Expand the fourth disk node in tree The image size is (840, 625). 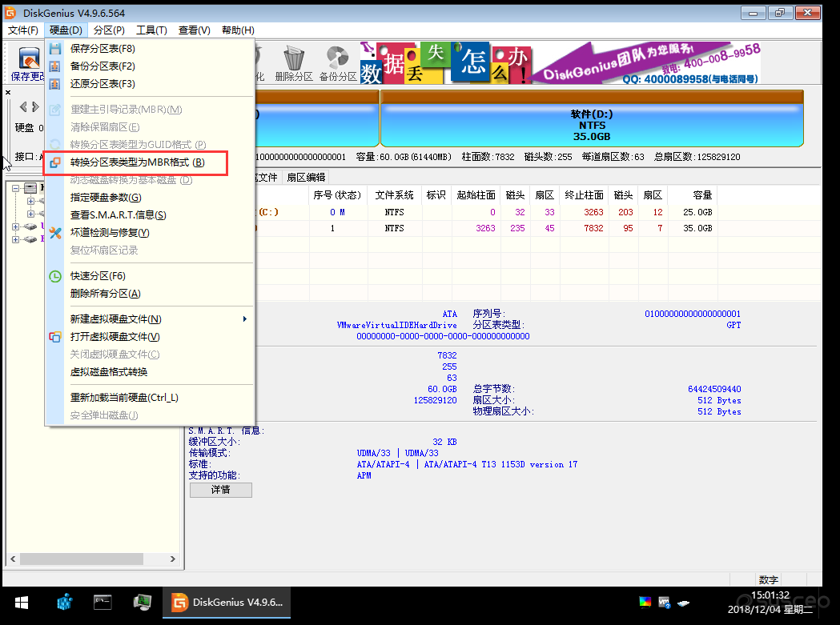tap(15, 240)
